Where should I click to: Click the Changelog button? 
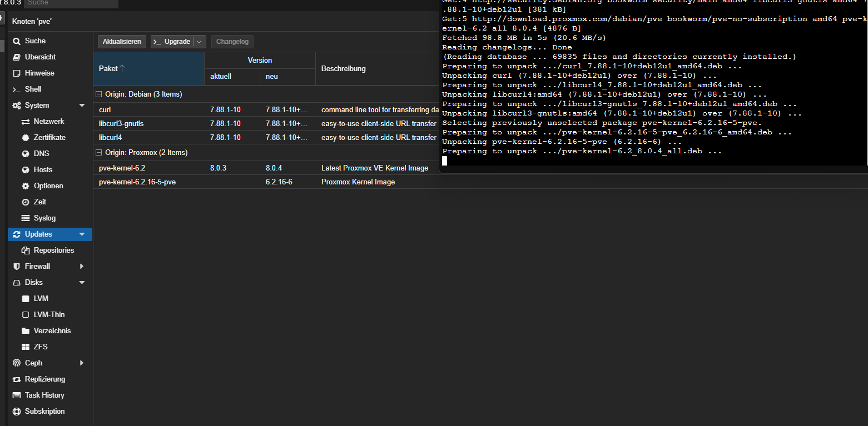[232, 42]
